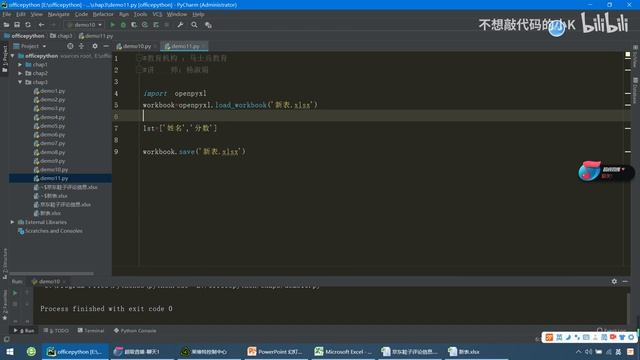Open the Help menu
This screenshot has width=640, height=360.
[x=198, y=14]
